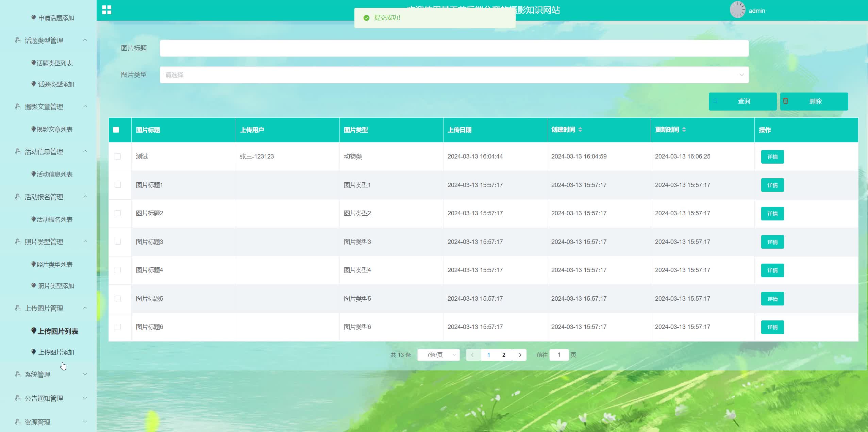Click the search icon on query button
Viewport: 868px width, 432px height.
click(715, 101)
